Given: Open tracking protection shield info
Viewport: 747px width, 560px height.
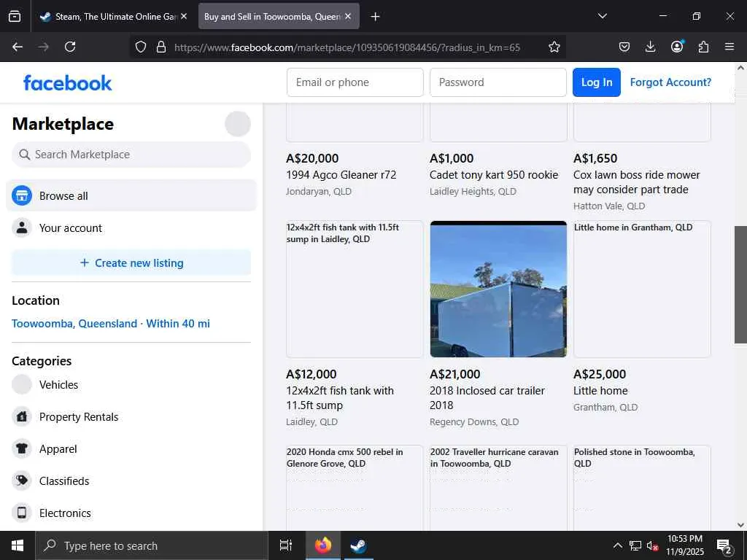Looking at the screenshot, I should click(141, 47).
